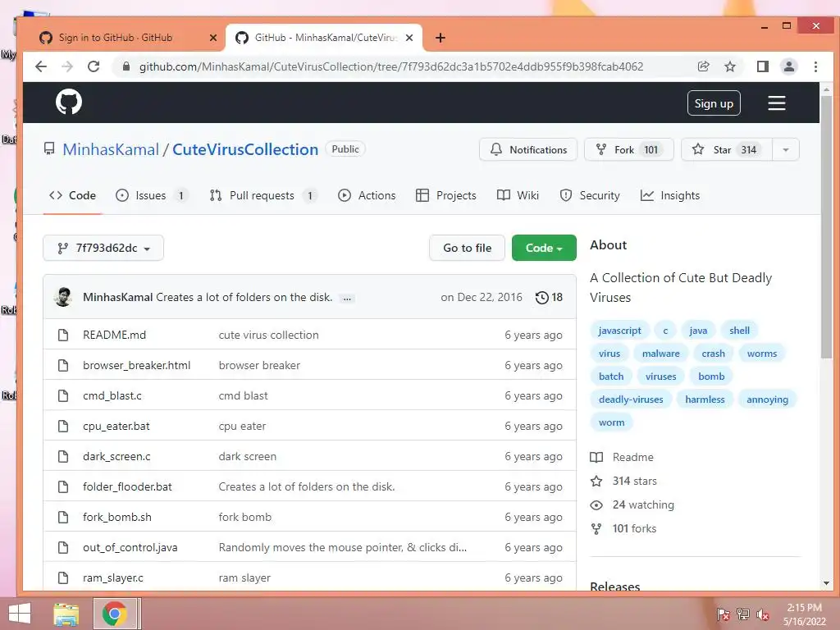Screen dimensions: 840x630
Task: Open the Actions tab
Action: tap(367, 195)
